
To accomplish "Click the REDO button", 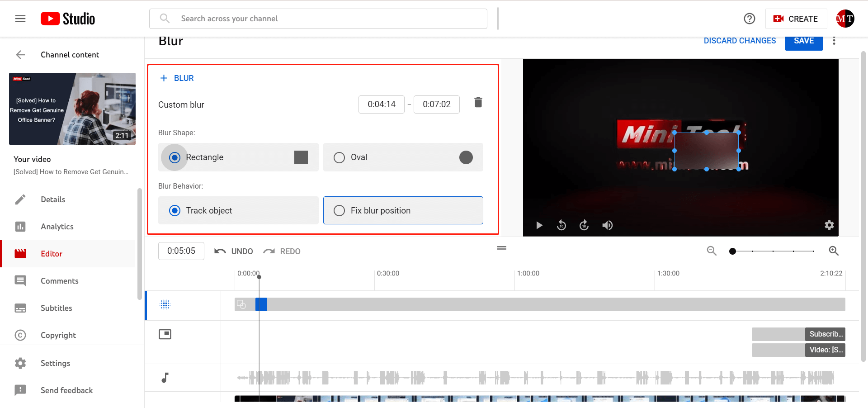I will tap(282, 251).
